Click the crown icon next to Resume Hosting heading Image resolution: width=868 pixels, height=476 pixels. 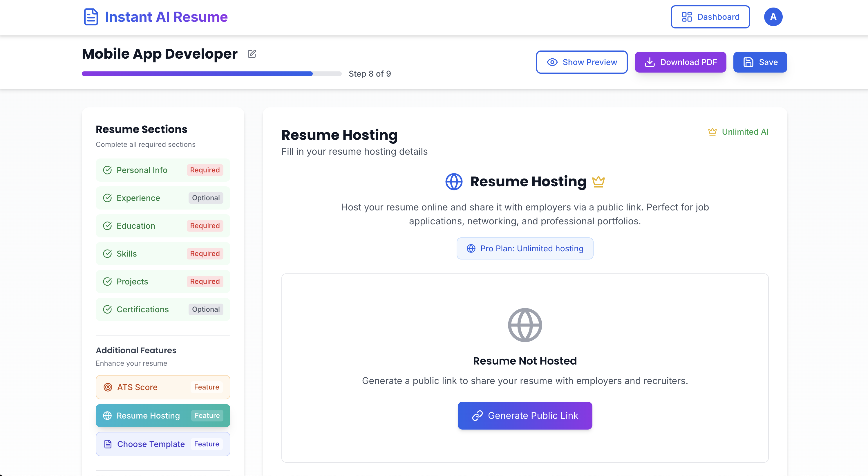pos(598,181)
